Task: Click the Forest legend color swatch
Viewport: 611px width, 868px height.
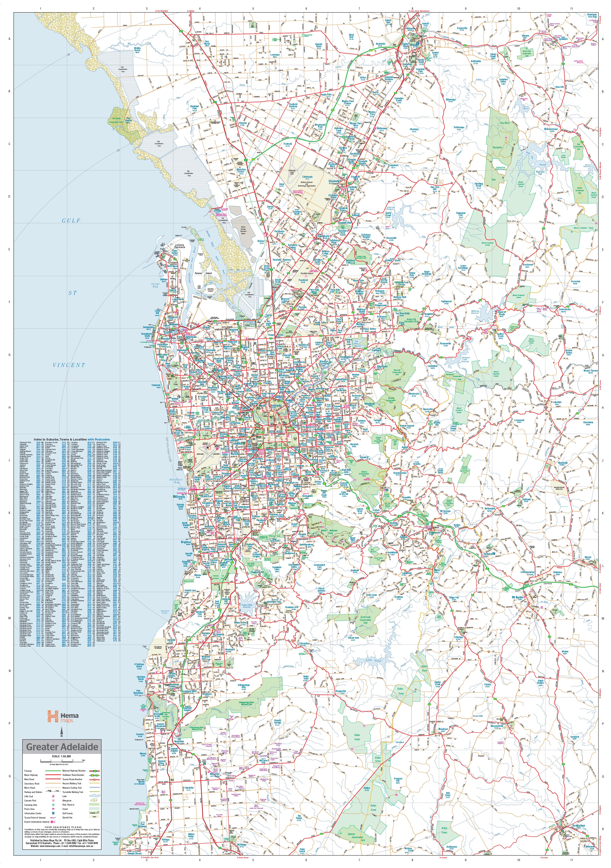Action: [x=94, y=809]
